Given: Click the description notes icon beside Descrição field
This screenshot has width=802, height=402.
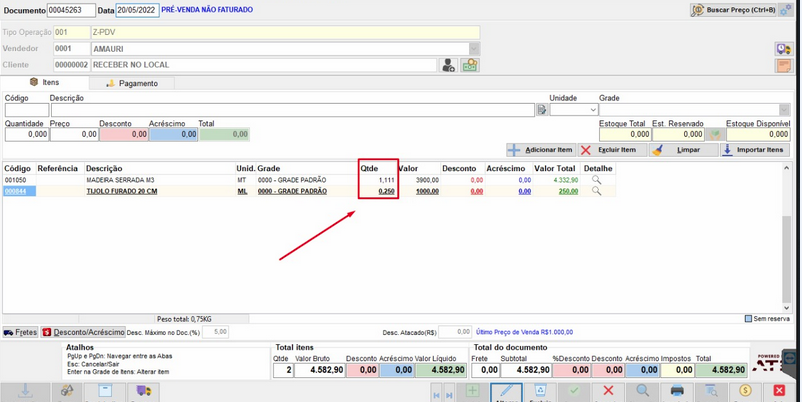Looking at the screenshot, I should click(542, 109).
